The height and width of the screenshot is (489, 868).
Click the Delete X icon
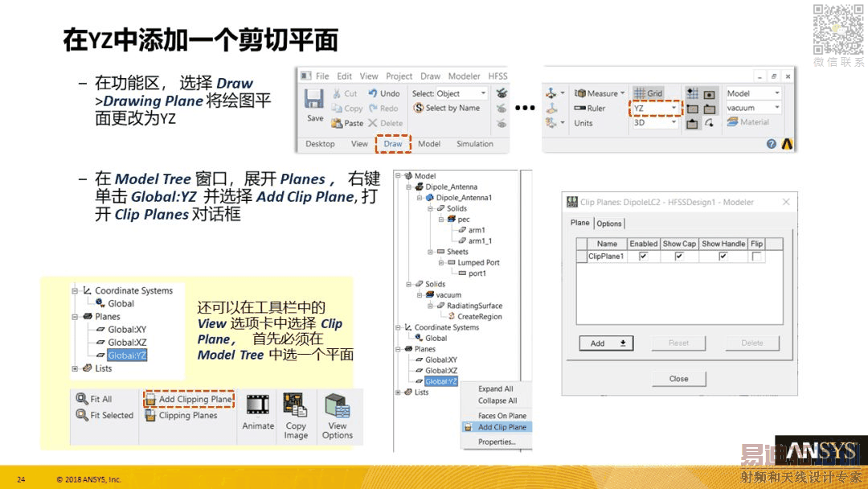373,123
